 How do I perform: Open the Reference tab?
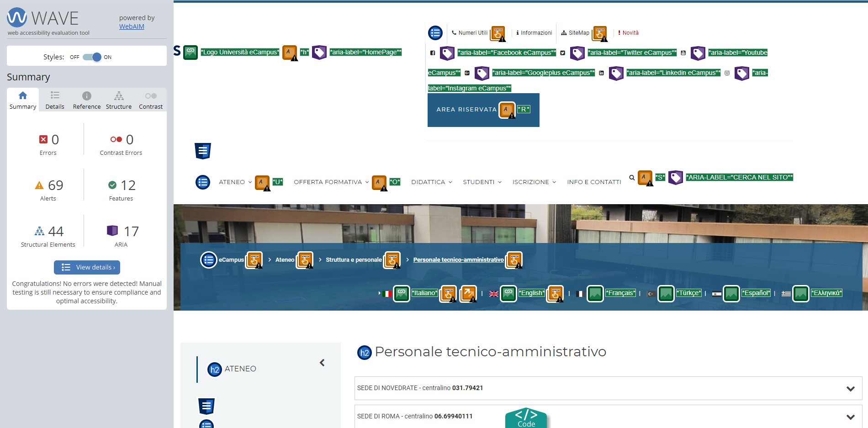[87, 100]
